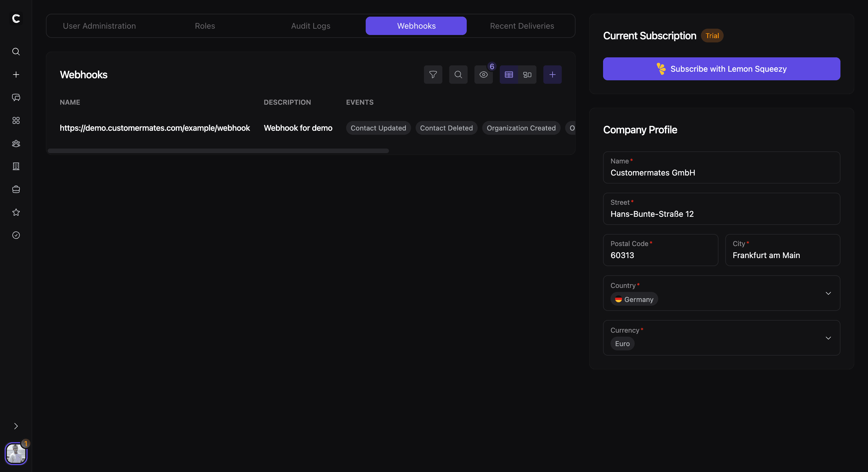Expand the Currency dropdown
The width and height of the screenshot is (868, 472).
pyautogui.click(x=828, y=338)
